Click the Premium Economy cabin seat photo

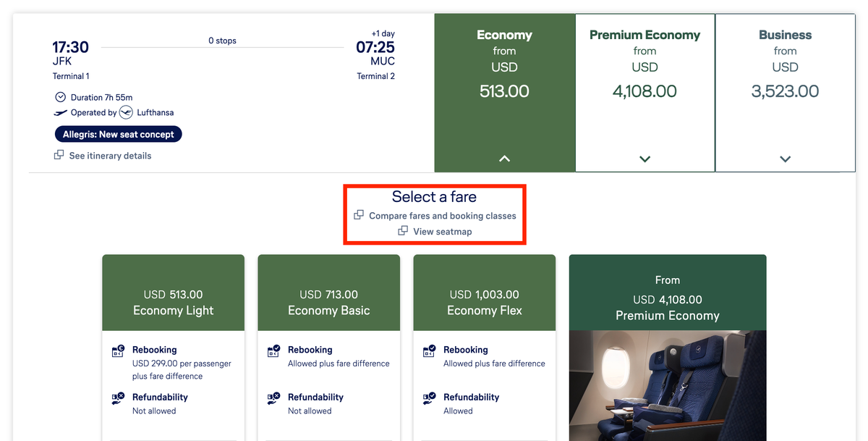pyautogui.click(x=667, y=384)
